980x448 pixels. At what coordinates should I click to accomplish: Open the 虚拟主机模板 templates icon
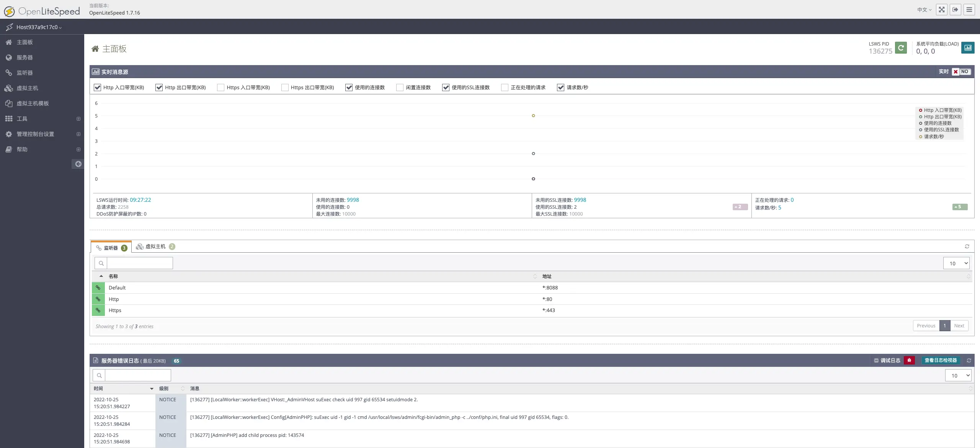(9, 103)
